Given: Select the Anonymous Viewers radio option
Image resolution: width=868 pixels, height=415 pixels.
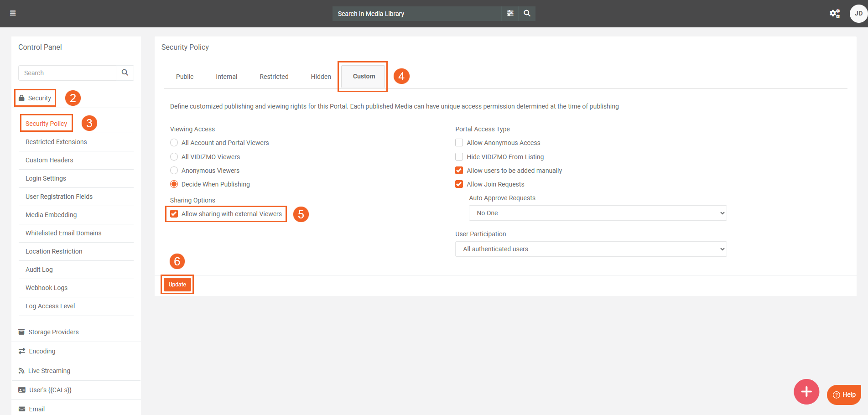Looking at the screenshot, I should pos(174,171).
